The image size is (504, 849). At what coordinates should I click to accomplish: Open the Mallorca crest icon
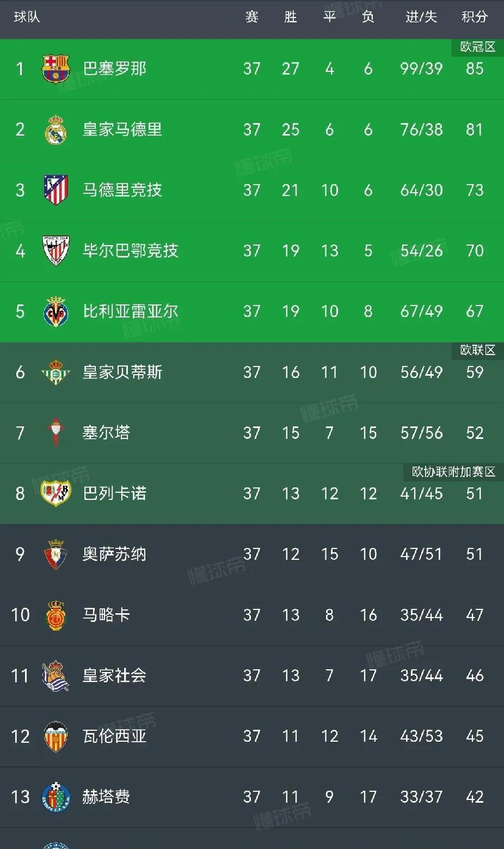(56, 615)
